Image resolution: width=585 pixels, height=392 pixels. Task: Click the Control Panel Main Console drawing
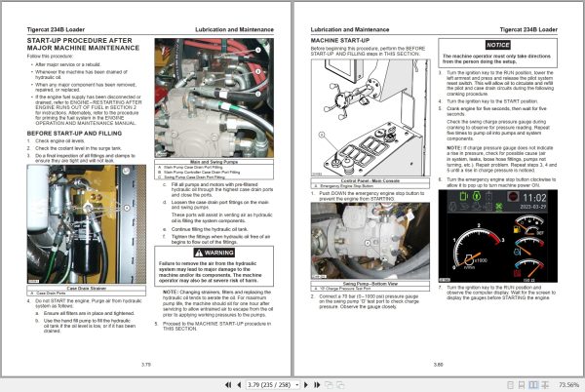(370, 118)
